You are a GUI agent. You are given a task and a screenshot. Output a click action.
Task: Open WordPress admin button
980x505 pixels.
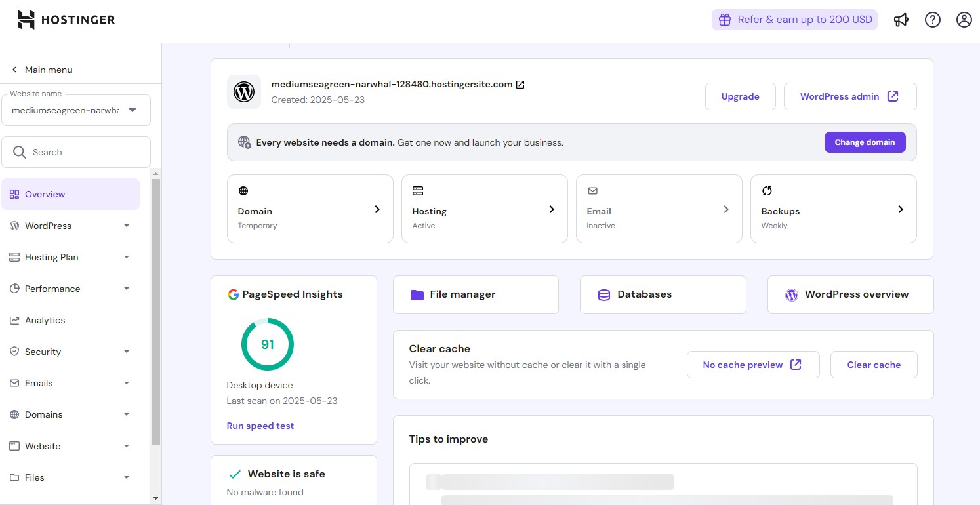pyautogui.click(x=850, y=96)
